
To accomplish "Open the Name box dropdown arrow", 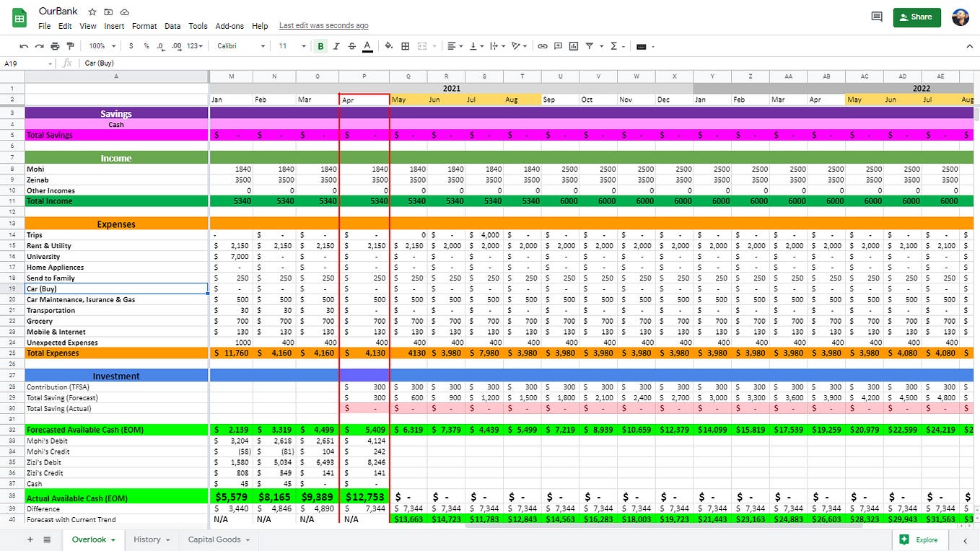I will [x=51, y=63].
